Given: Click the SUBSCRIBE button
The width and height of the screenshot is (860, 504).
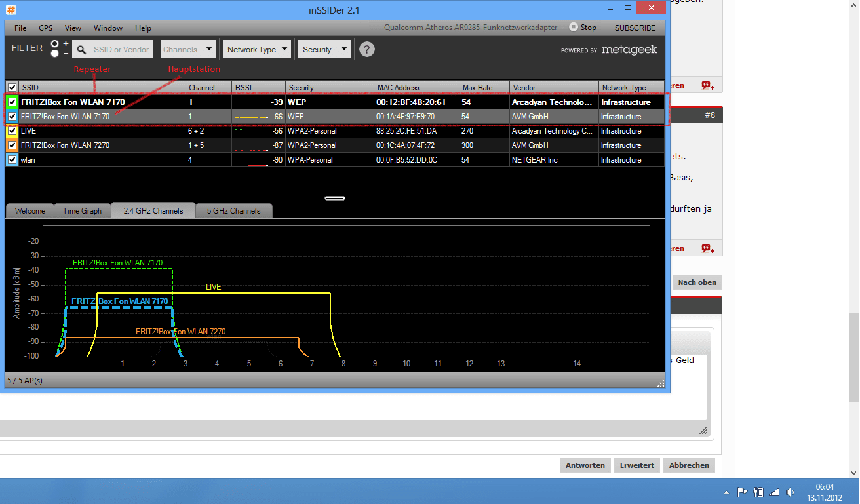Looking at the screenshot, I should tap(635, 28).
